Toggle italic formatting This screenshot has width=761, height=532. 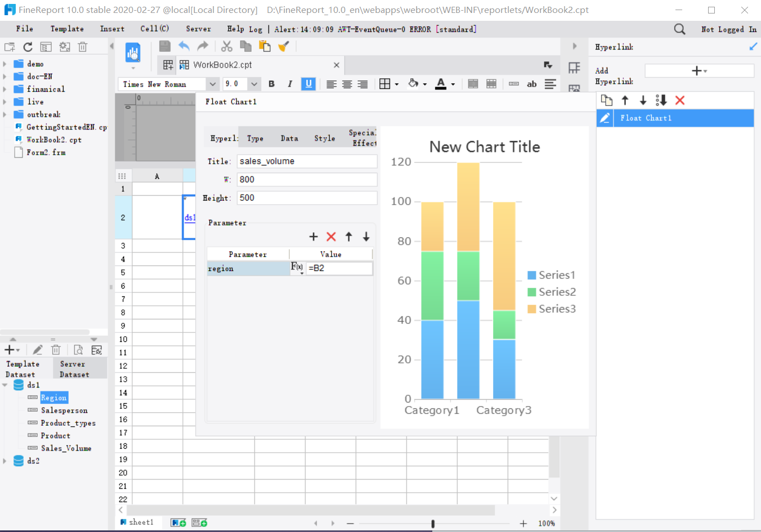point(290,84)
